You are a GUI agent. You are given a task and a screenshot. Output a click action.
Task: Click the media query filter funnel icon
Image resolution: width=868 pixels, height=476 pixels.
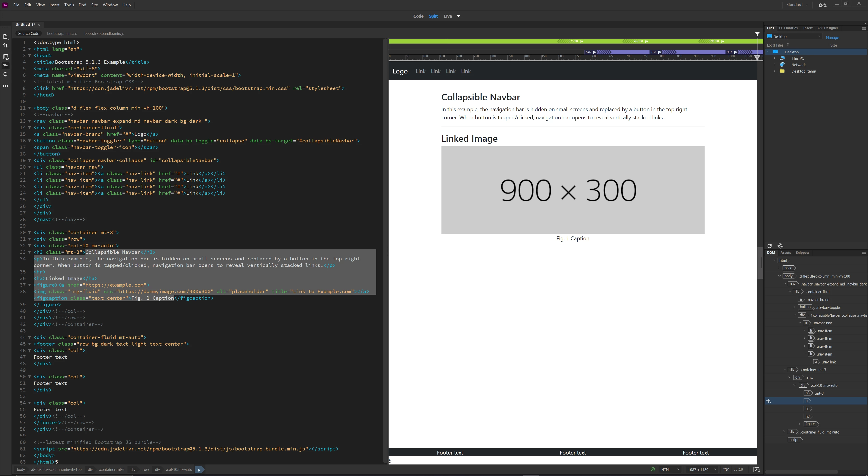click(x=757, y=34)
